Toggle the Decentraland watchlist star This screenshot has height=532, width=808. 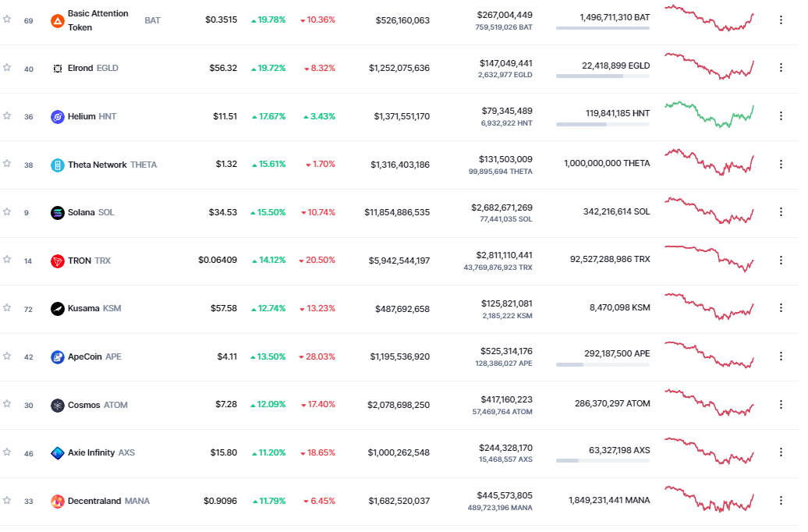[7, 500]
